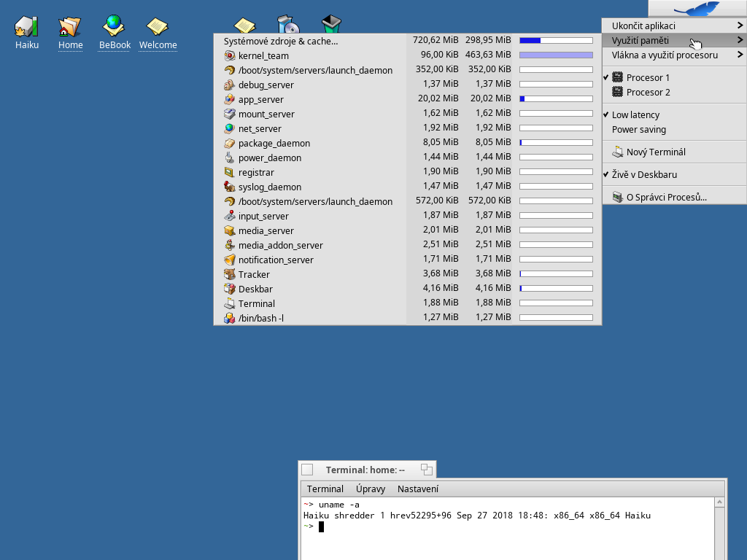Viewport: 747px width, 560px height.
Task: Click the Tracker process icon
Action: [230, 274]
